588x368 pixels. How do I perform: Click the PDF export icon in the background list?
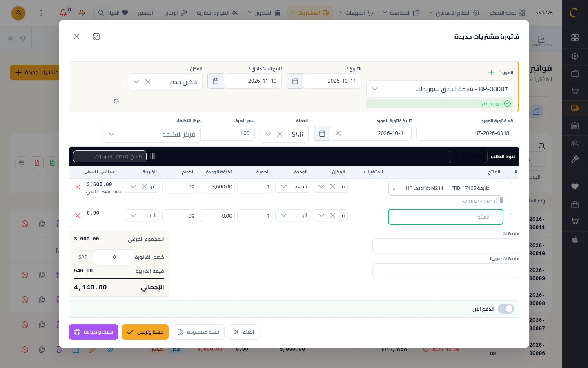click(x=37, y=163)
